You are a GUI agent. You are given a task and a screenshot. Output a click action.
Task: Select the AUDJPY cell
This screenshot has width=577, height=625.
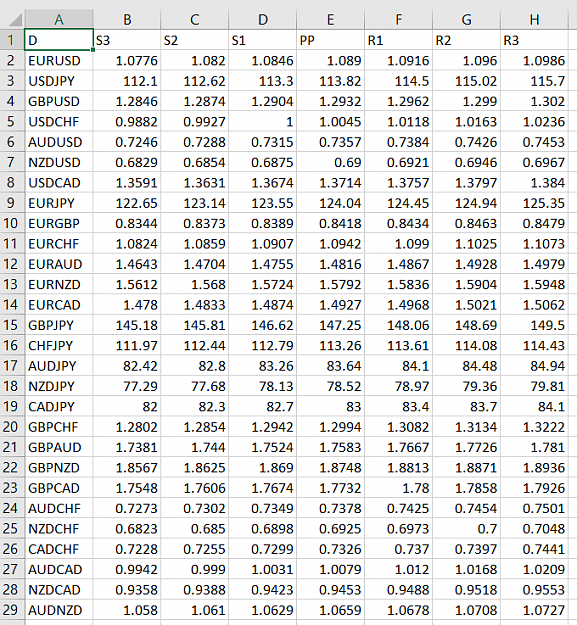tap(59, 366)
